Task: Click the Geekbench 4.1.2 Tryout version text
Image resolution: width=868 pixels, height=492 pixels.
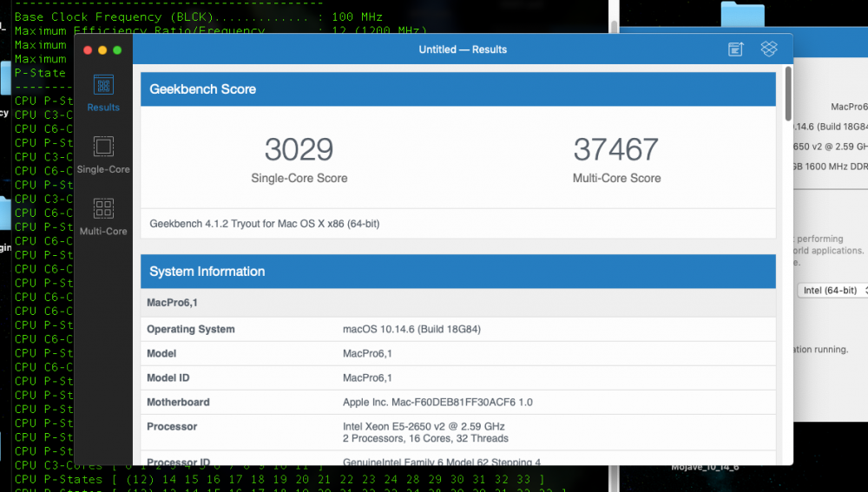Action: pos(265,224)
